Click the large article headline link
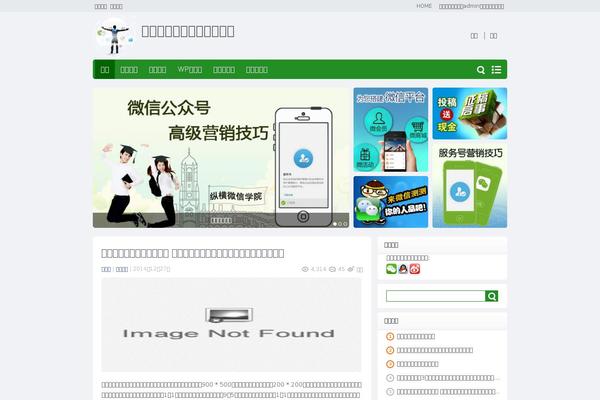 [192, 253]
